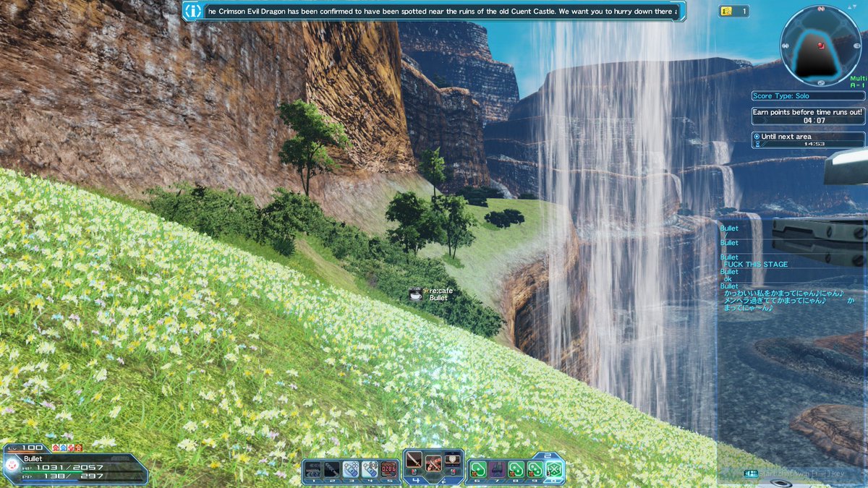Click the right mouse button indicator under shield
Screen dimensions: 868x488
[453, 472]
